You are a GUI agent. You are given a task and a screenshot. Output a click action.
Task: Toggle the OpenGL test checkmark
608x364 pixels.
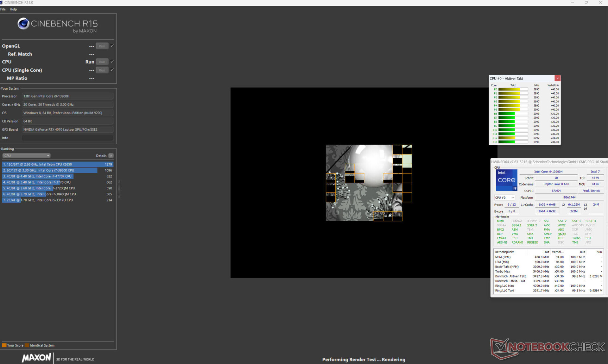pos(112,46)
